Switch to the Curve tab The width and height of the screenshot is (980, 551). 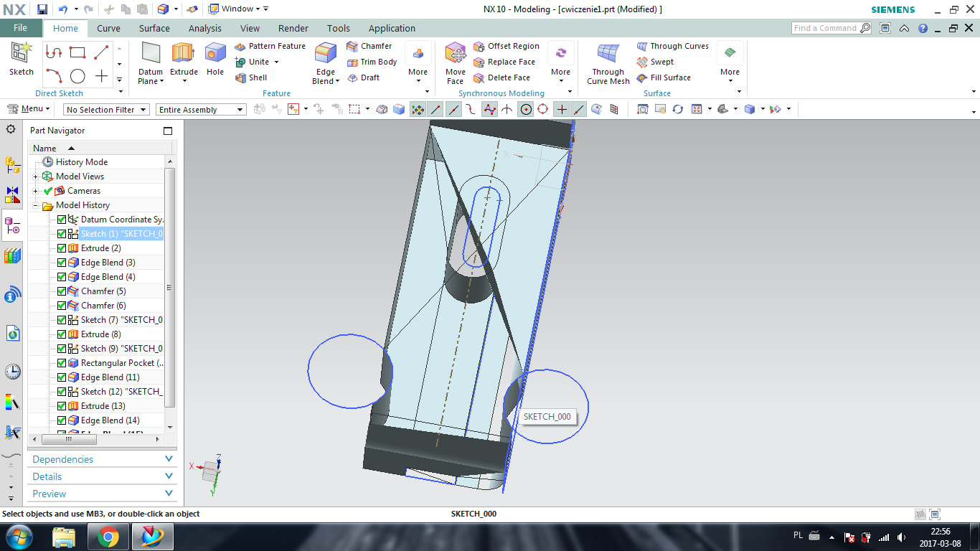[108, 29]
